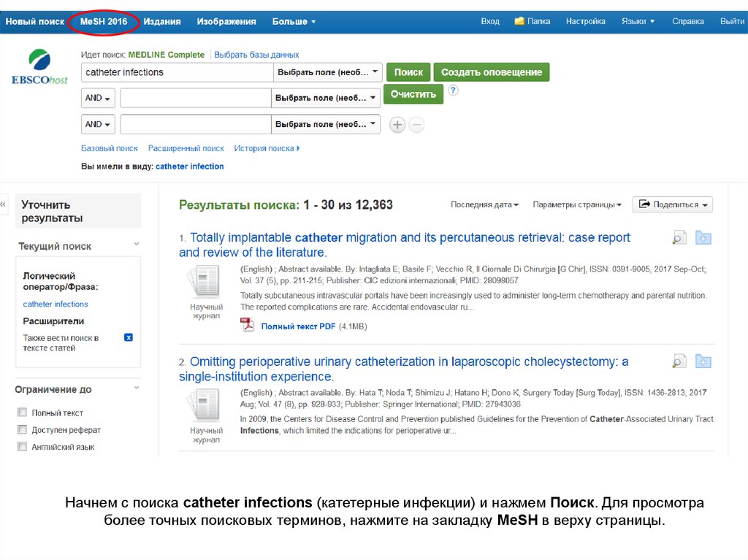The height and width of the screenshot is (560, 748).
Task: Open the MeSH 2016 tab
Action: point(104,22)
